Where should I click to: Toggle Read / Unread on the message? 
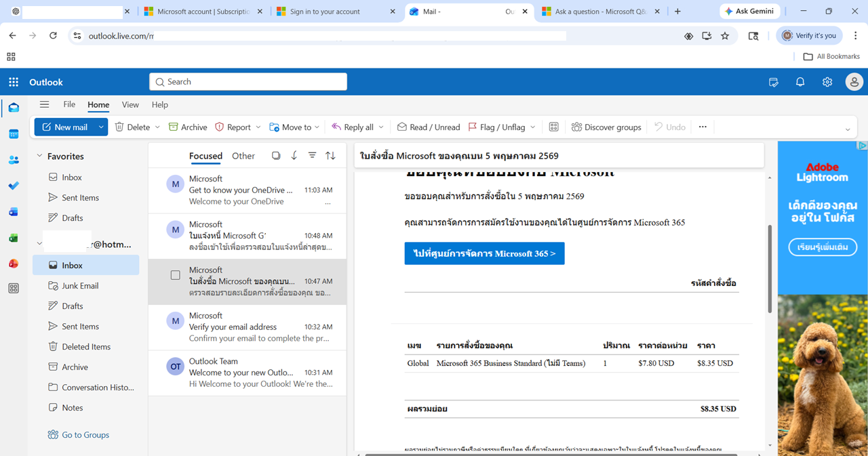428,127
